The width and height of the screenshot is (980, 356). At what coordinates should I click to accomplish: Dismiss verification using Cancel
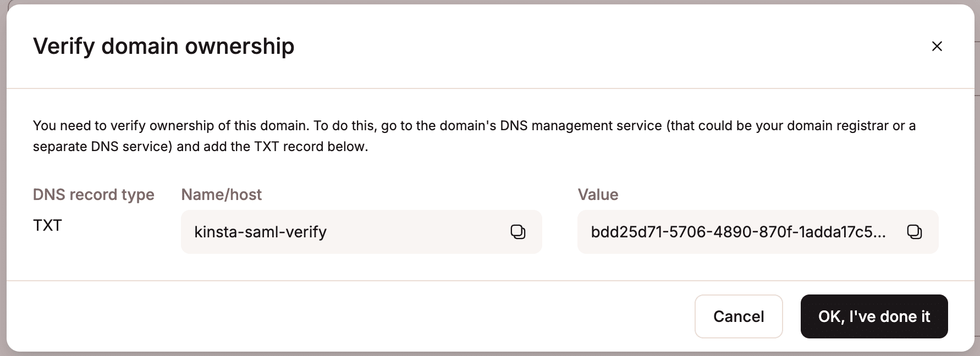coord(739,316)
